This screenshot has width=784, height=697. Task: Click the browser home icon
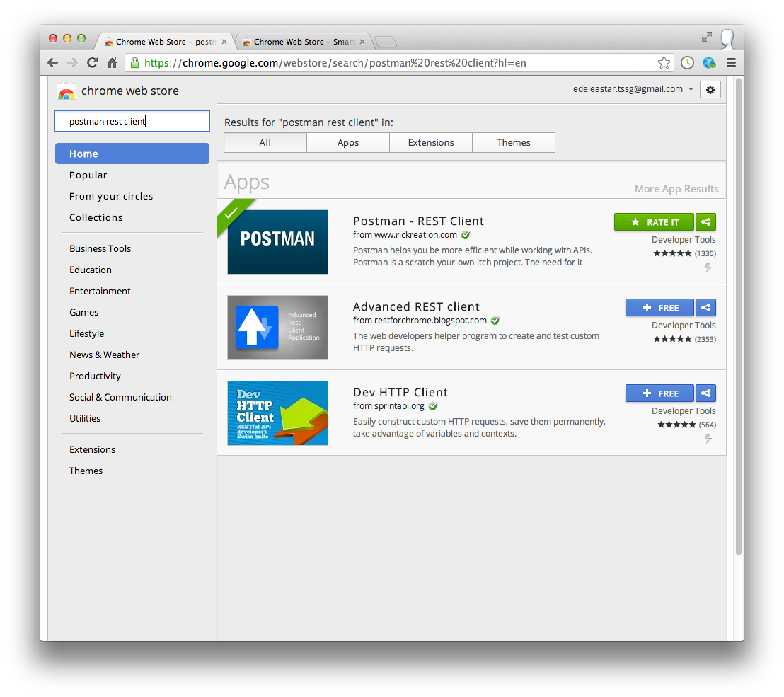pyautogui.click(x=112, y=63)
